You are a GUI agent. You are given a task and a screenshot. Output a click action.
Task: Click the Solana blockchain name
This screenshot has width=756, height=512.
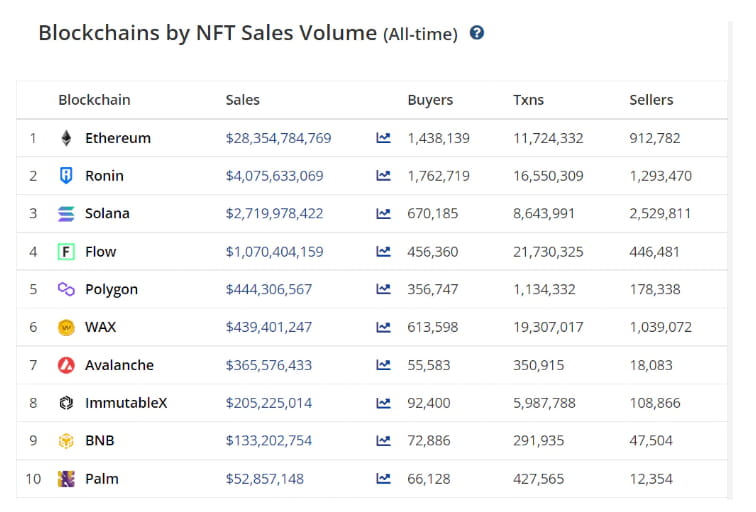coord(107,214)
